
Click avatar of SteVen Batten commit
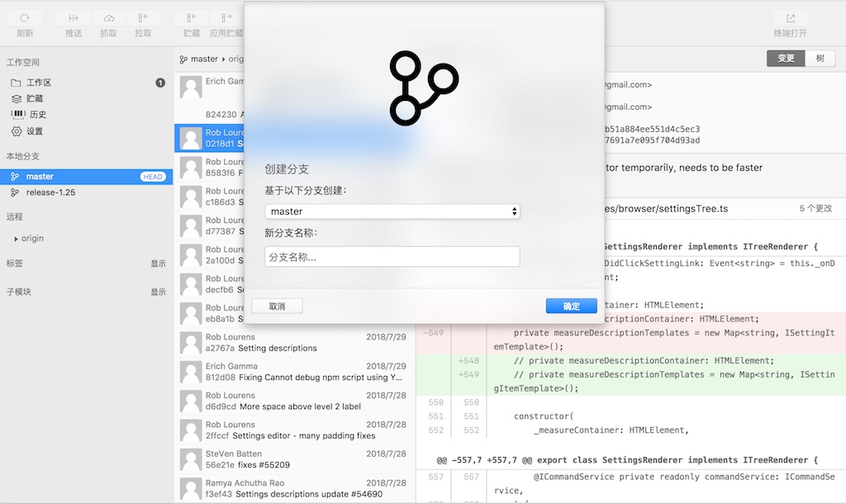(191, 459)
